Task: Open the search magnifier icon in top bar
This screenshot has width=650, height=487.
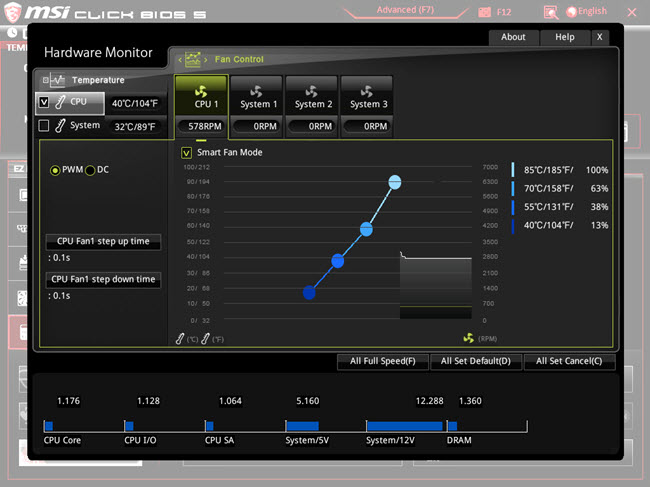Action: point(551,12)
